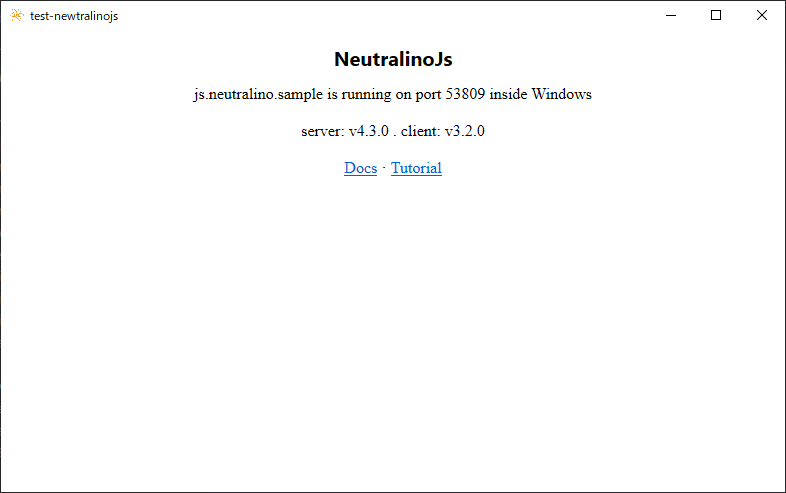The width and height of the screenshot is (786, 493).
Task: Maximize the test-newtralinojs window
Action: [x=716, y=16]
